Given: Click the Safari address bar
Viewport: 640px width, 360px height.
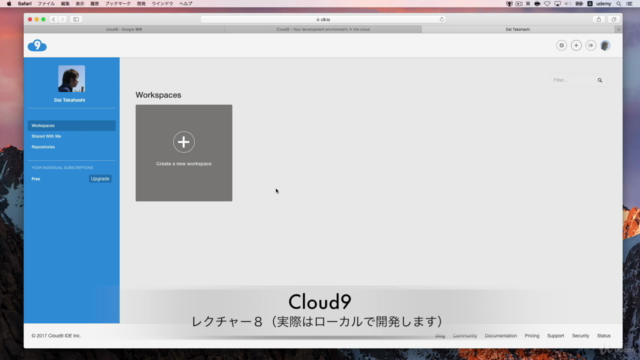Looking at the screenshot, I should (x=323, y=19).
